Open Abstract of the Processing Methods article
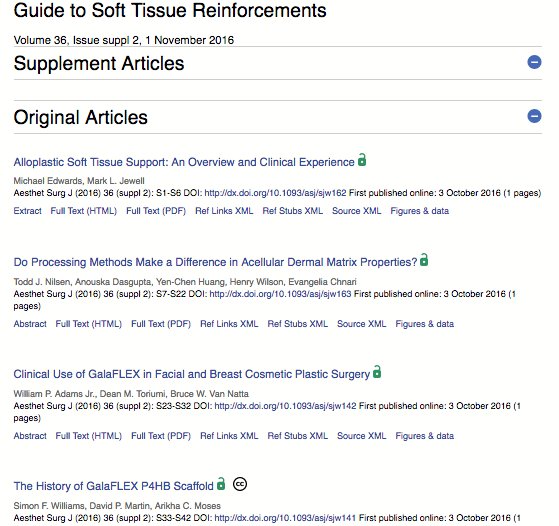559x526 pixels. click(30, 324)
